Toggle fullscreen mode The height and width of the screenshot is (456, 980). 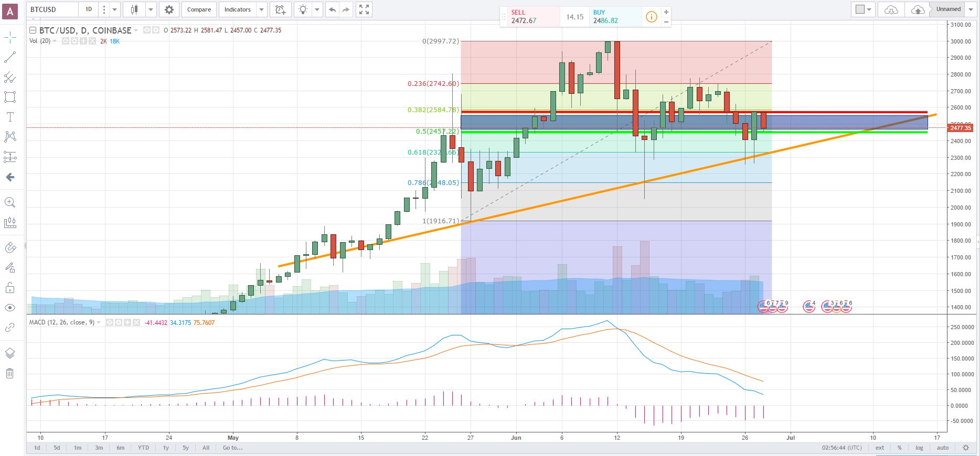[364, 9]
